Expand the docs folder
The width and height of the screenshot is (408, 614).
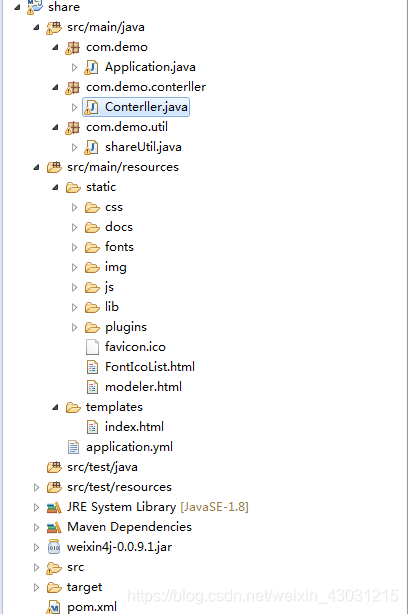[74, 228]
